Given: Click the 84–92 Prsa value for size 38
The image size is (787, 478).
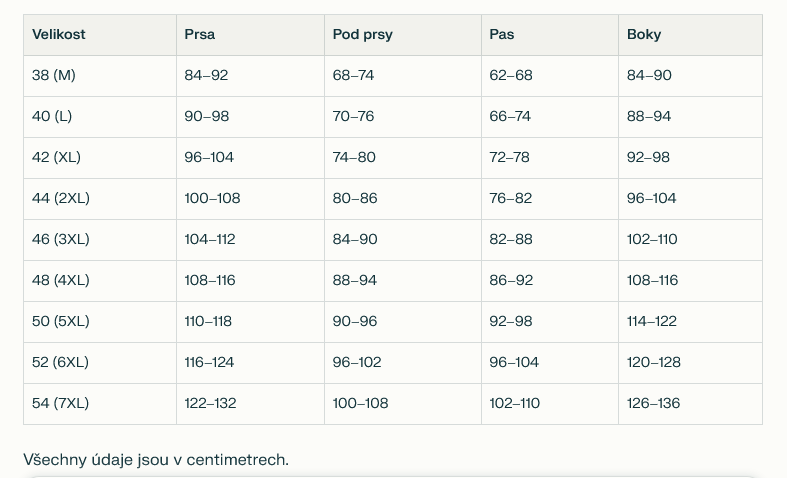Looking at the screenshot, I should click(207, 75).
